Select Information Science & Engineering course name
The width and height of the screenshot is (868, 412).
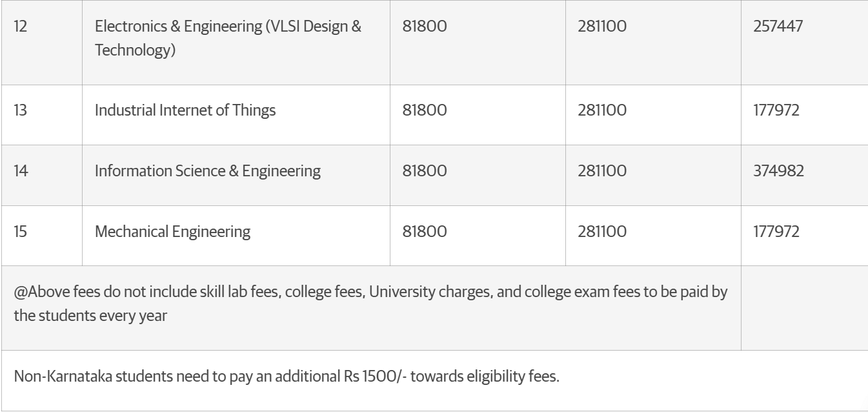(x=208, y=171)
